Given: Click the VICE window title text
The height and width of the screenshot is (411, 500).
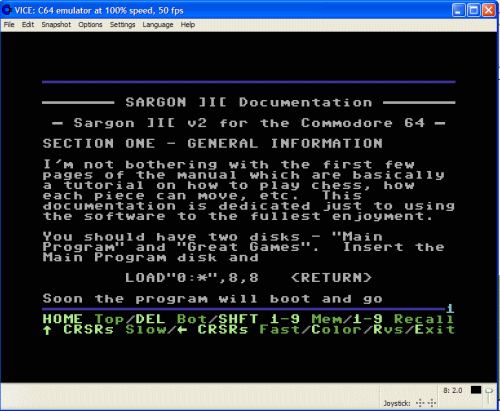Looking at the screenshot, I should pos(99,11).
